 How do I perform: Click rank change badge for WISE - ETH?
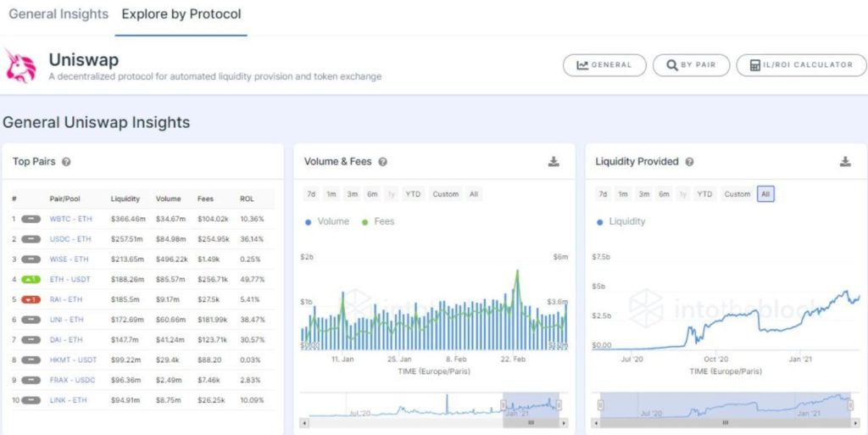click(31, 259)
